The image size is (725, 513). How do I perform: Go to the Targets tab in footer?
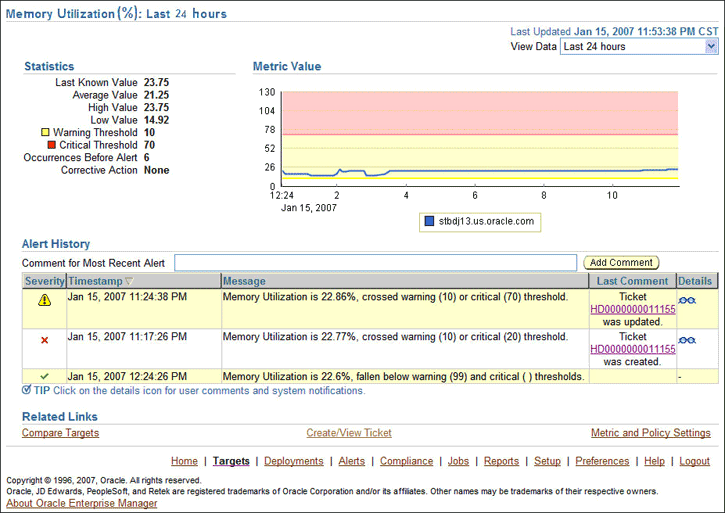(x=231, y=461)
